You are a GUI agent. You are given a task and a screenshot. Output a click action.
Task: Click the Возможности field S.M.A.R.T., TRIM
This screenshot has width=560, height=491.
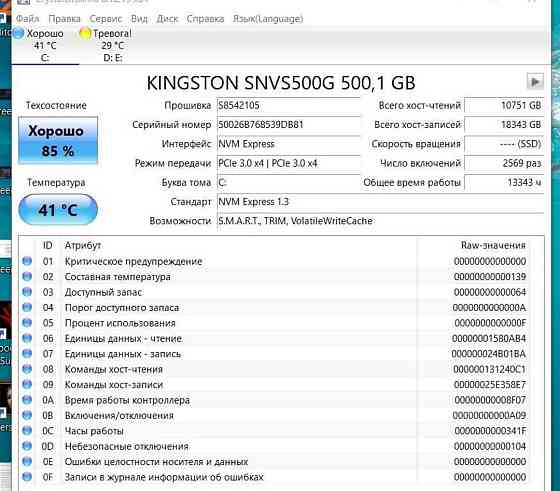[380, 221]
